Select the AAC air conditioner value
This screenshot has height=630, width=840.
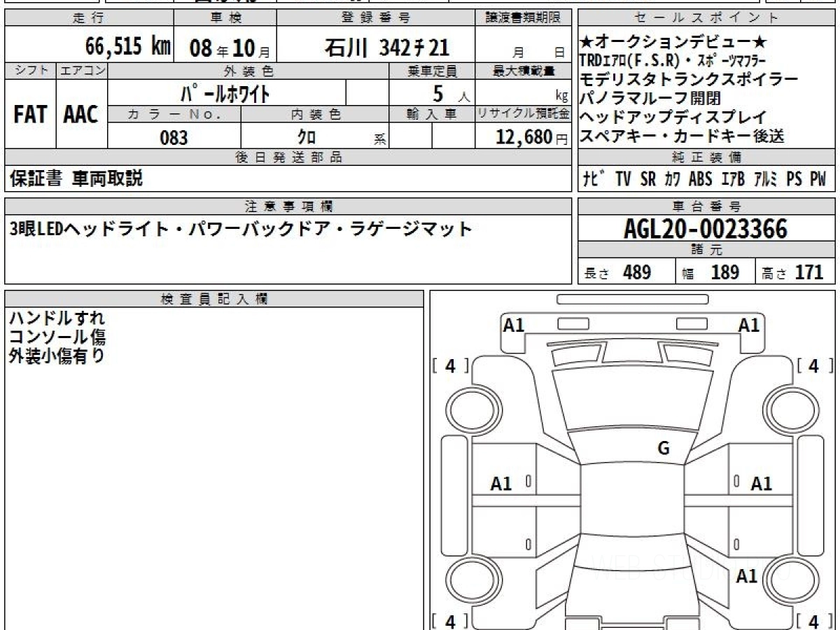pyautogui.click(x=81, y=114)
